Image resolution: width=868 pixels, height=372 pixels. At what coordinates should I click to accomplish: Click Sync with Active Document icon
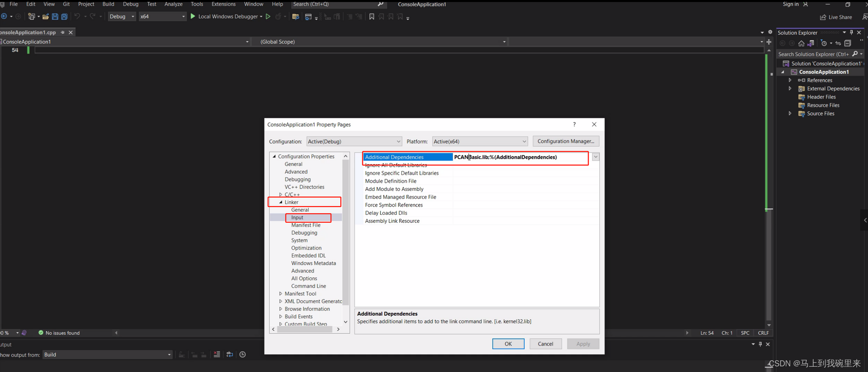click(838, 43)
